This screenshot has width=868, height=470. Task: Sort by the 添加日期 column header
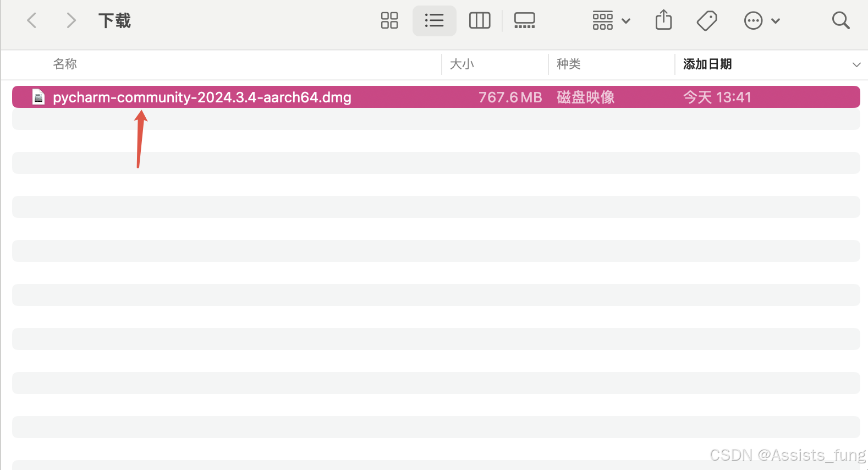[707, 64]
